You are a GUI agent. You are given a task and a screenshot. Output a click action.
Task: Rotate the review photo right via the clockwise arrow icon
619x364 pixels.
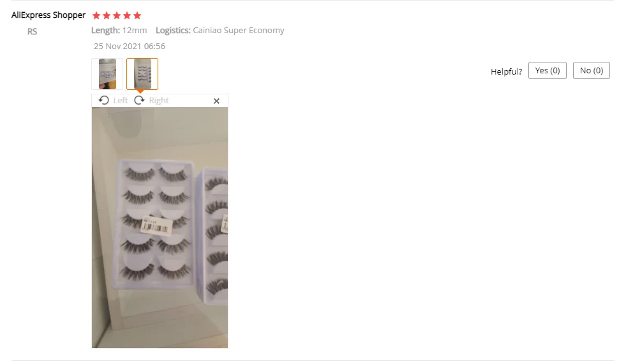(139, 100)
